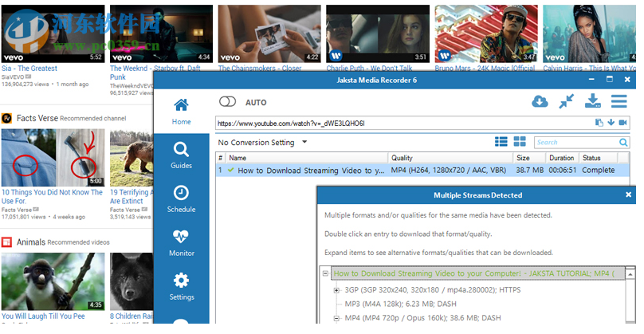This screenshot has width=644, height=334.
Task: Select the completed download row in list
Action: [422, 170]
